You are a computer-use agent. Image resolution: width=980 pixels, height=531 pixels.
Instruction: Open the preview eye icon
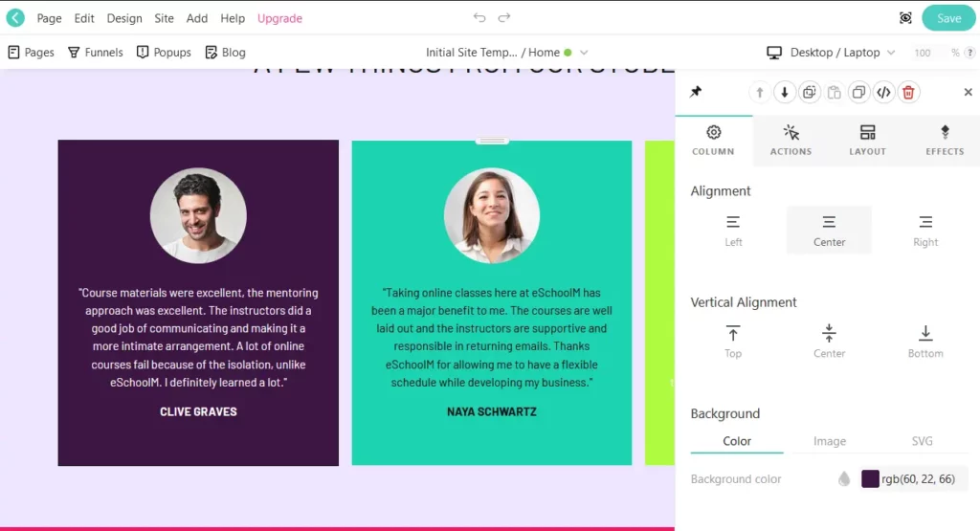coord(905,18)
